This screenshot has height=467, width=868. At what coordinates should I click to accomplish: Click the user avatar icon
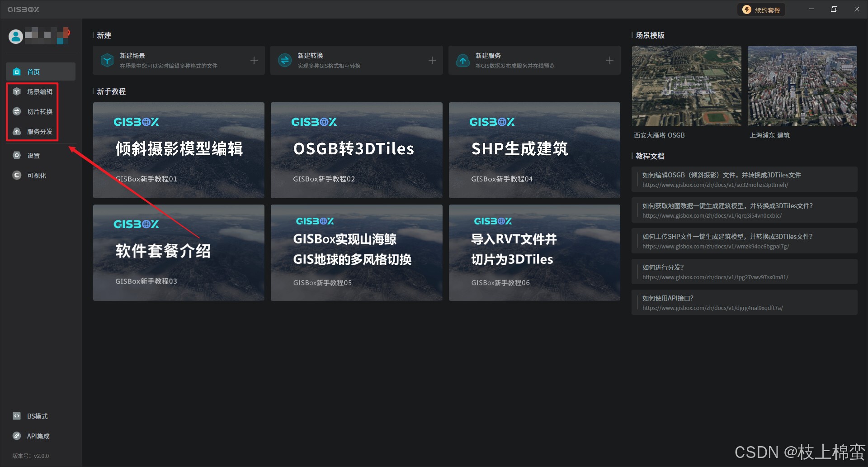[16, 36]
